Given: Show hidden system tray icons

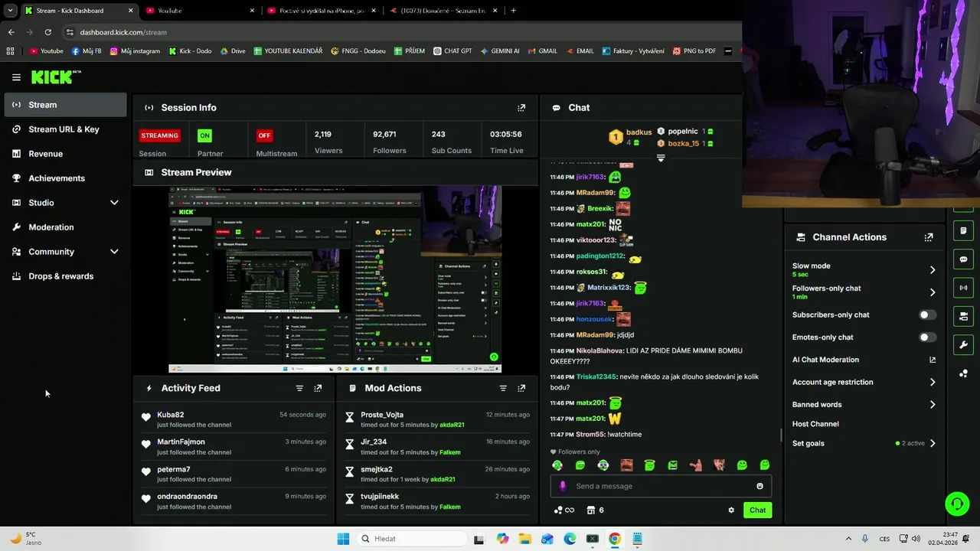Looking at the screenshot, I should click(848, 539).
